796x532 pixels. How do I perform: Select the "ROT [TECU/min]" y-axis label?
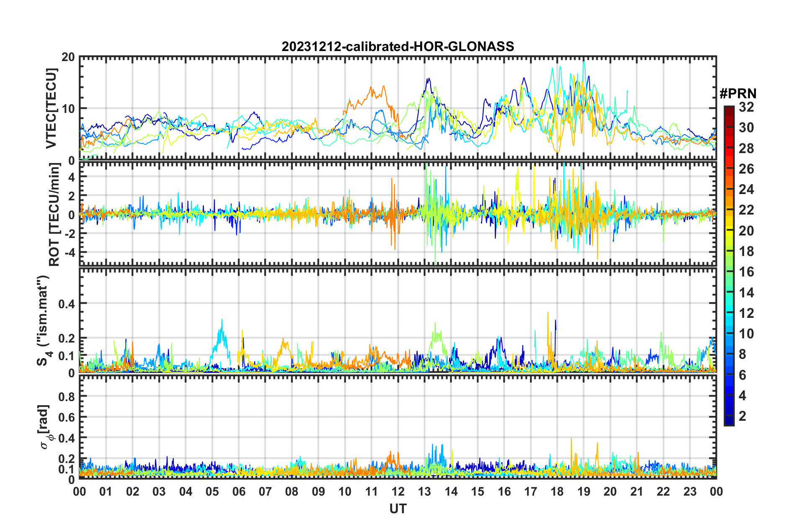tap(54, 215)
